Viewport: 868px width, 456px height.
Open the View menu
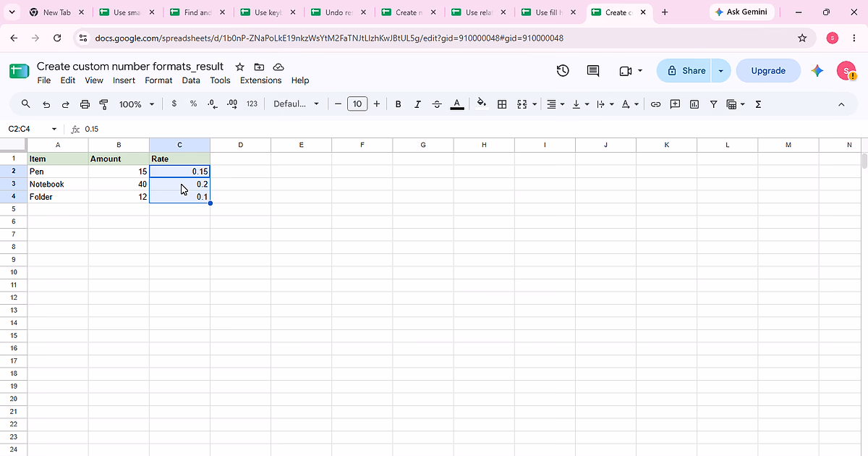click(94, 80)
